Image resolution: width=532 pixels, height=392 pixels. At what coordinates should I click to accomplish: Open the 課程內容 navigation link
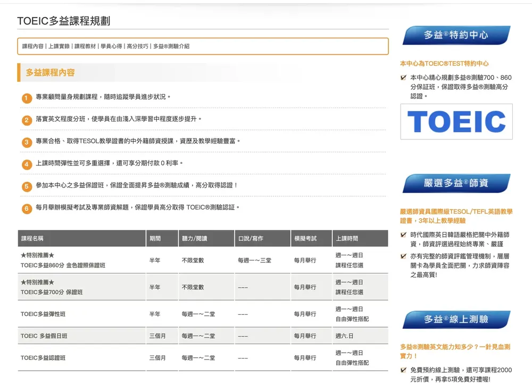tap(33, 46)
